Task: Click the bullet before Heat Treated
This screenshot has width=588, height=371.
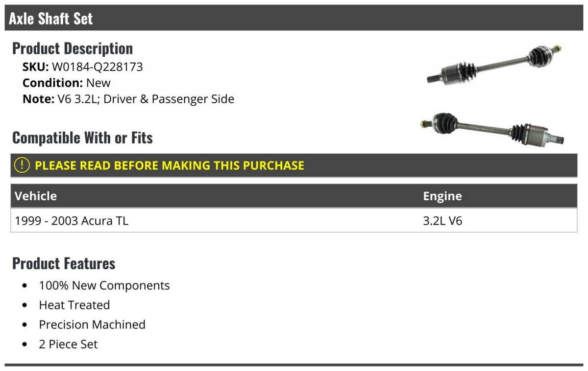Action: (25, 305)
